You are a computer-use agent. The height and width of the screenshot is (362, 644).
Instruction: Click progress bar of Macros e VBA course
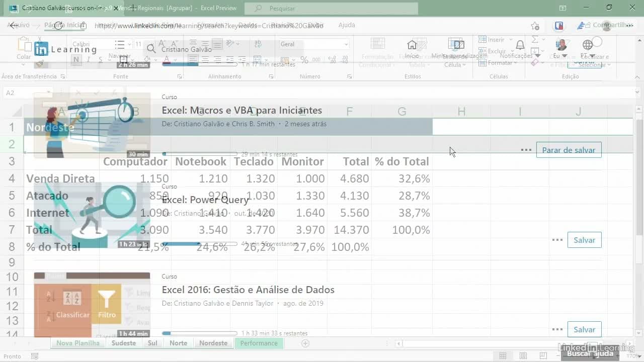pos(200,154)
